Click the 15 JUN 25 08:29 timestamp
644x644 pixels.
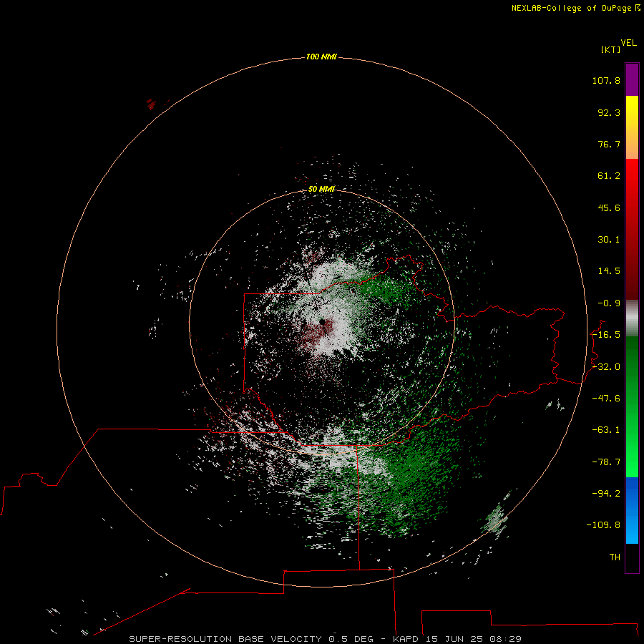(474, 639)
